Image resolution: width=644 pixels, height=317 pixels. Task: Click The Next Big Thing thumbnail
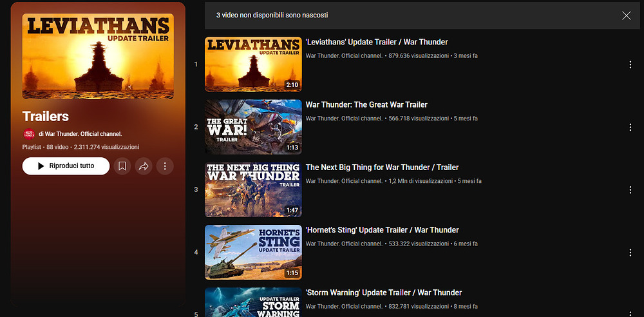click(253, 189)
